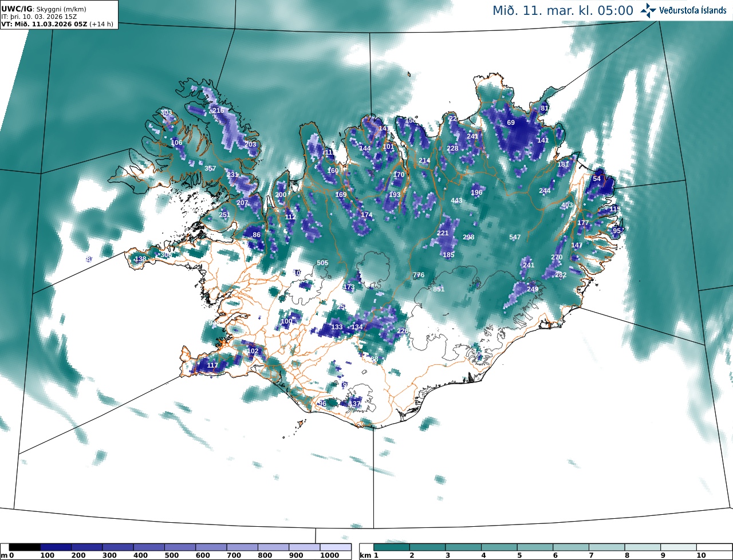Click the 10 tick on kilometre legend
This screenshot has width=733, height=560.
[700, 555]
